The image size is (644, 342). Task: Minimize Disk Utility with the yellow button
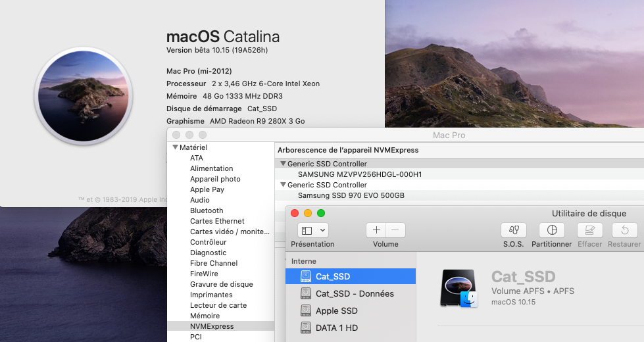pos(308,213)
